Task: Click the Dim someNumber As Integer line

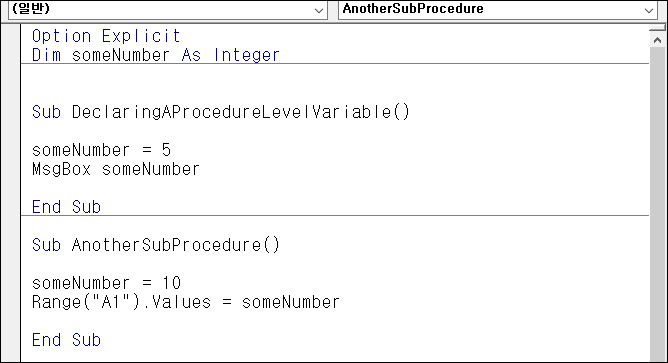Action: [x=155, y=55]
